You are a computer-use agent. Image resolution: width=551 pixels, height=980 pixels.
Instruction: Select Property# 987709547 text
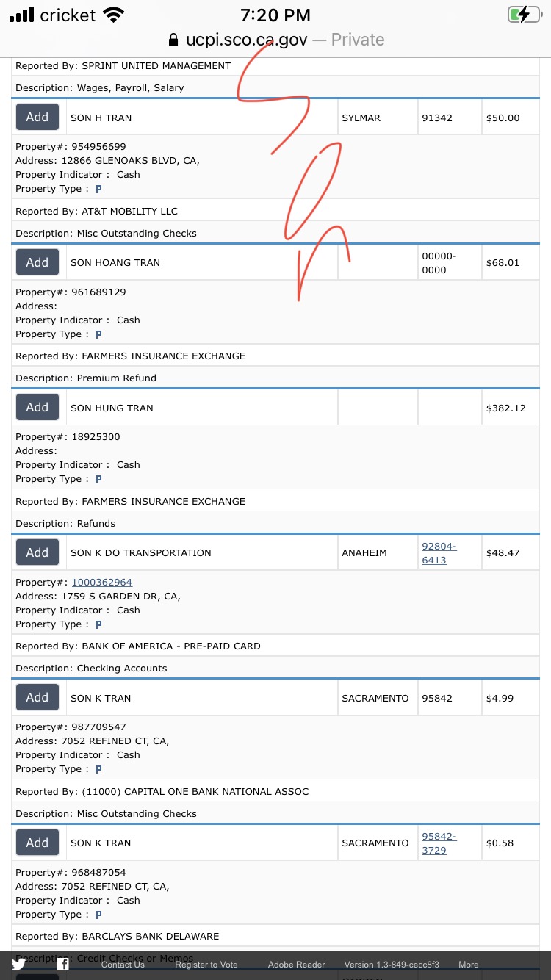coord(71,727)
